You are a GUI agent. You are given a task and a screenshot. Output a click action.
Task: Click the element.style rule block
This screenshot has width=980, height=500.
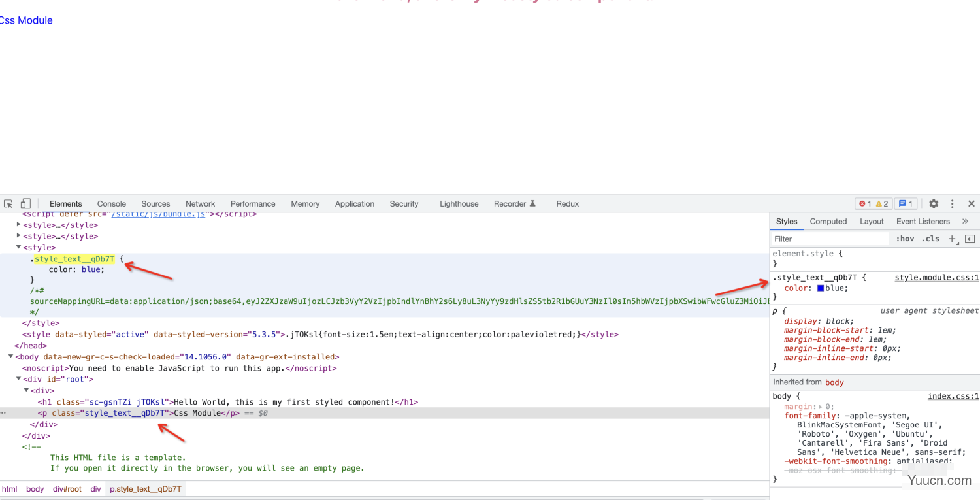coord(875,258)
